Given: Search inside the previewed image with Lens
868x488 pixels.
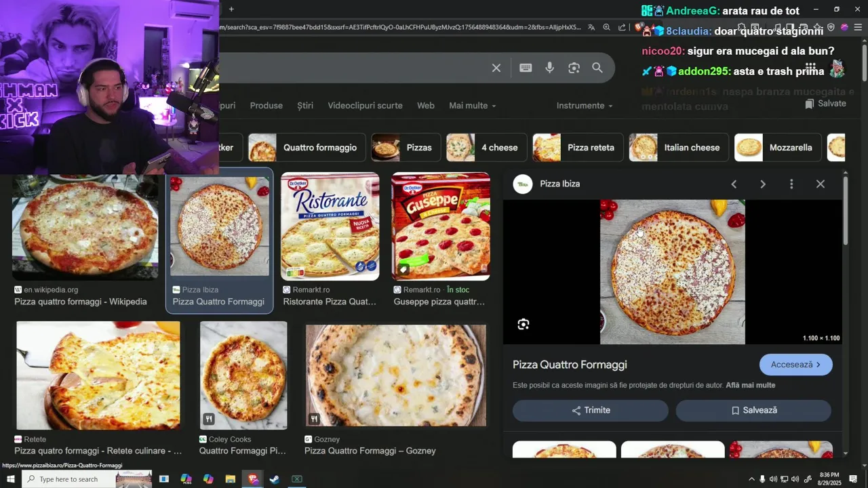Looking at the screenshot, I should [x=524, y=324].
